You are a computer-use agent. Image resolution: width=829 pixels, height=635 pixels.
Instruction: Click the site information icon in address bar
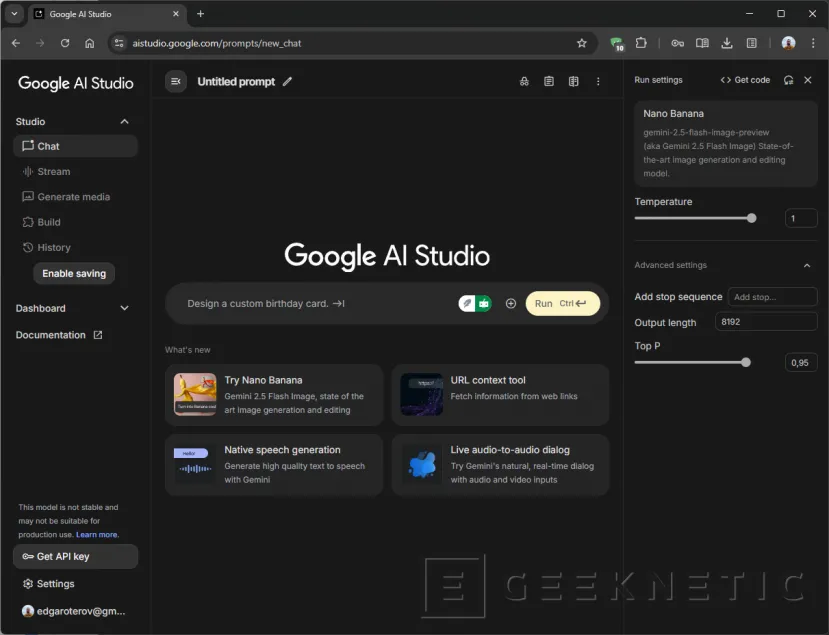(119, 43)
